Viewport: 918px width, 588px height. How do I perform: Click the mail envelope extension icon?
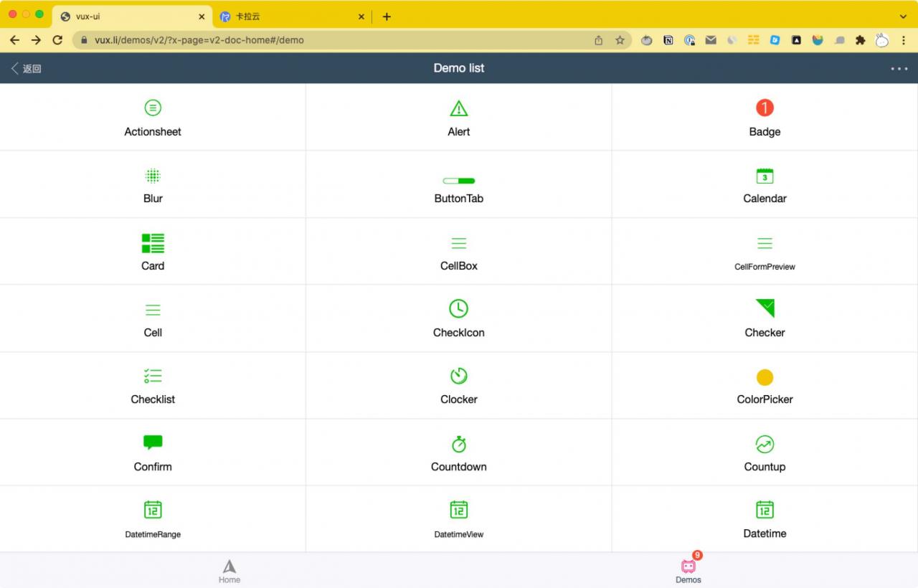pyautogui.click(x=711, y=40)
